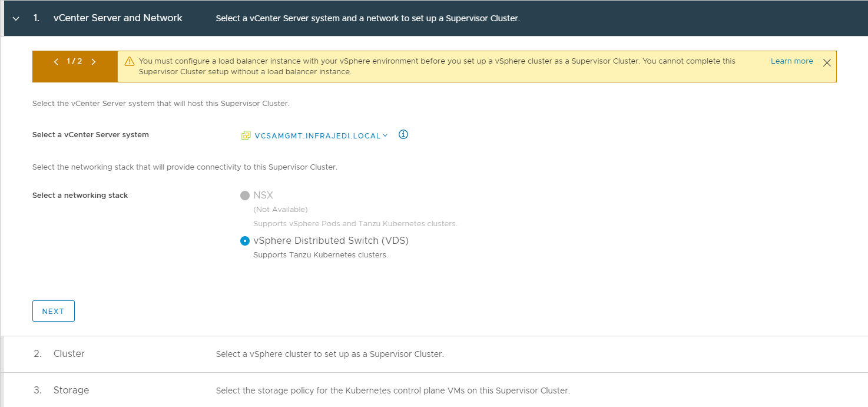
Task: Click the left arrow in the alert pagination
Action: click(x=56, y=61)
